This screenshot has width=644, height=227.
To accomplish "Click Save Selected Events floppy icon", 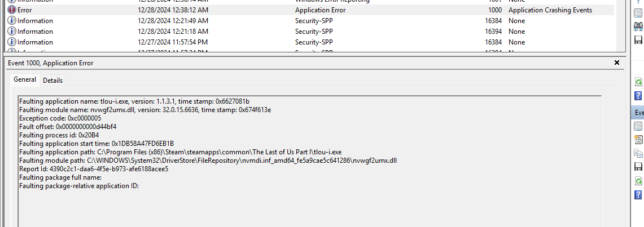I will (x=638, y=167).
